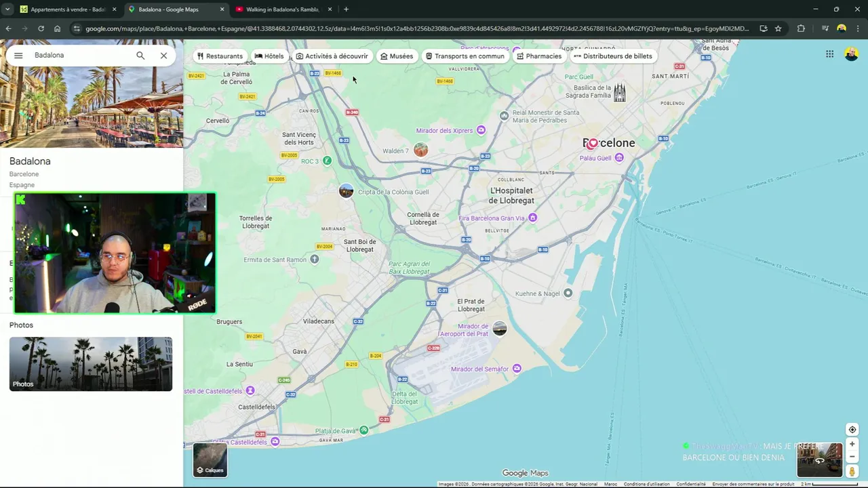Image resolution: width=868 pixels, height=488 pixels.
Task: Click the Fira Barcelona Gran Via marker
Action: [533, 218]
